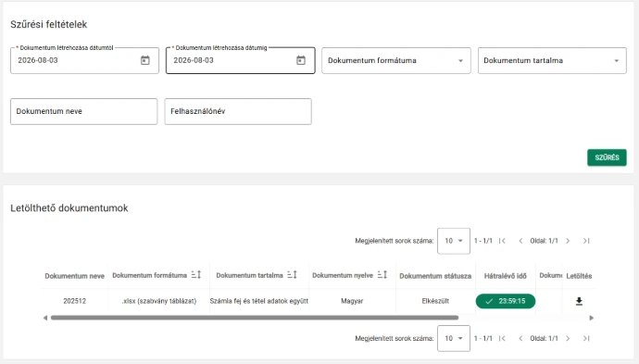Go to next page in bottom pagination

pyautogui.click(x=568, y=338)
